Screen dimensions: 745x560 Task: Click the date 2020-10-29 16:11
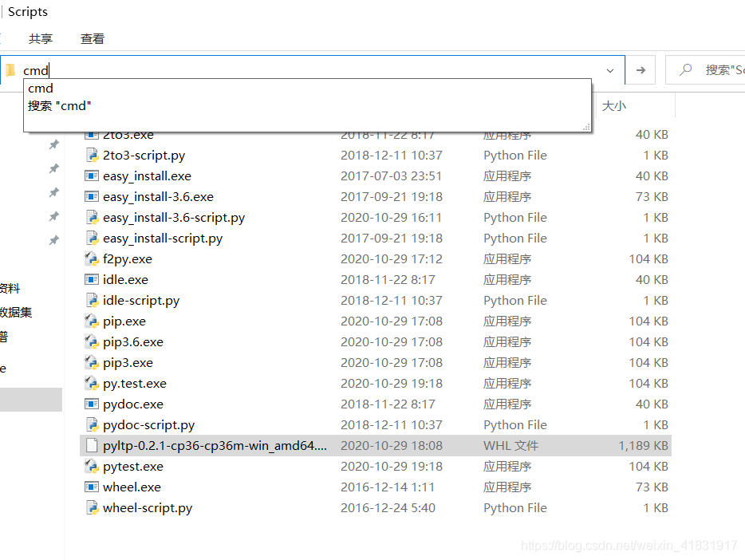coord(391,218)
